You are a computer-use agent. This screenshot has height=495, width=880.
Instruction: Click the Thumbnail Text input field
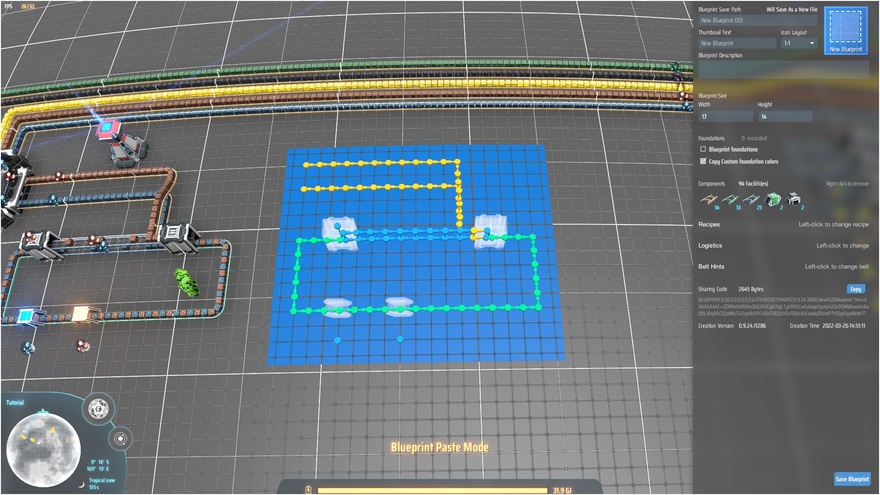click(735, 43)
